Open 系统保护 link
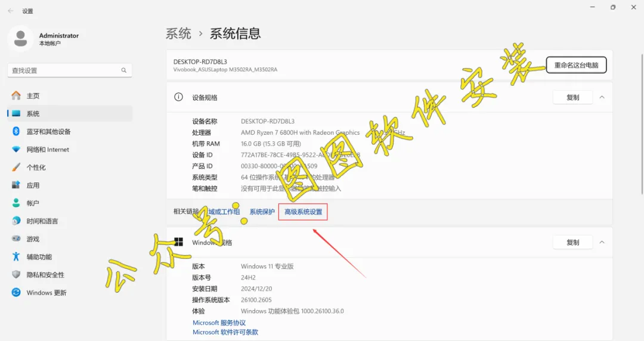Viewport: 644px width, 341px height. (x=262, y=212)
